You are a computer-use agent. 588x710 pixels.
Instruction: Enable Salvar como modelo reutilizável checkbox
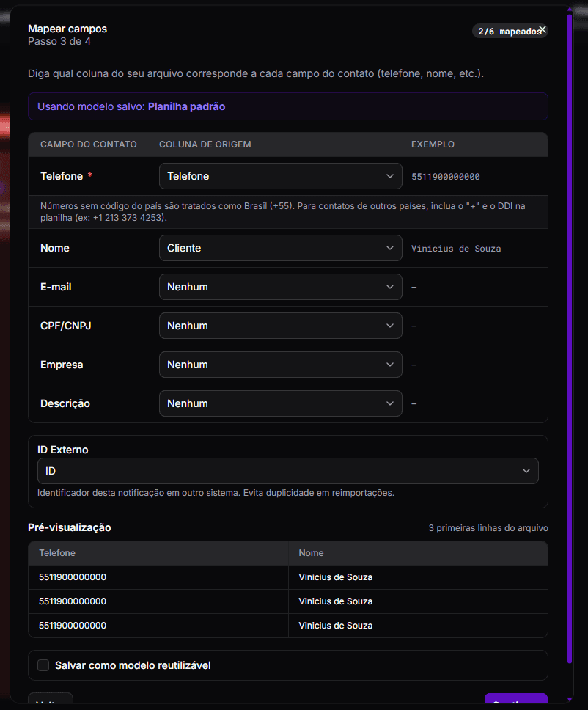[x=43, y=665]
